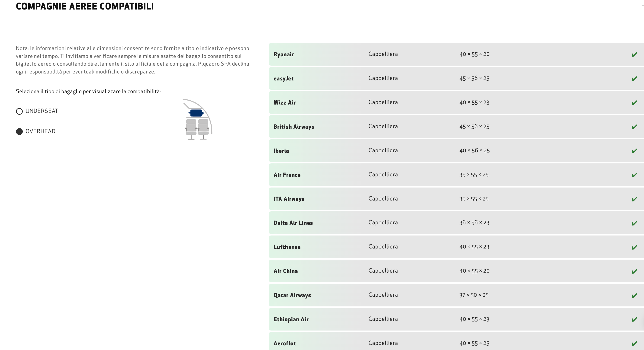Screen dimensions: 644x350
Task: Click the Iberia green checkmark
Action: click(x=634, y=151)
